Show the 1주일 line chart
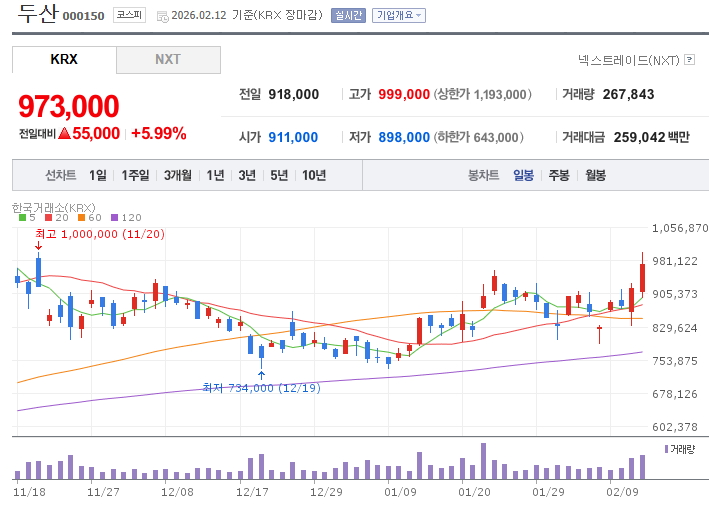Screen dimensions: 709x505 [135, 175]
